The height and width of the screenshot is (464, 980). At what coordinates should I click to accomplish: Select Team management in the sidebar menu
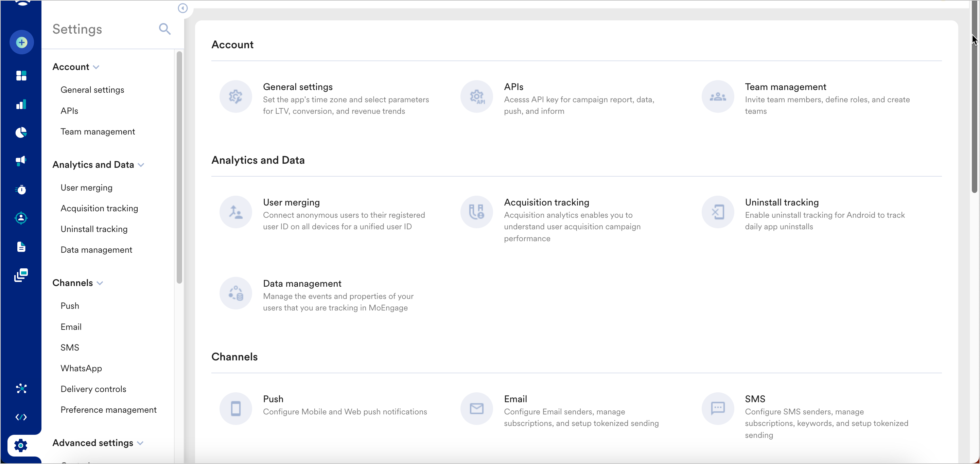(x=98, y=131)
